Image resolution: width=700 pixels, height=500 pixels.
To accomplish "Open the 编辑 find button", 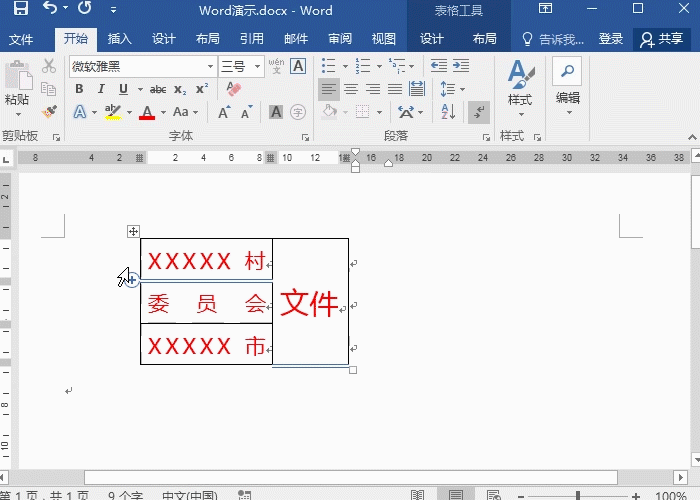I will (x=567, y=86).
